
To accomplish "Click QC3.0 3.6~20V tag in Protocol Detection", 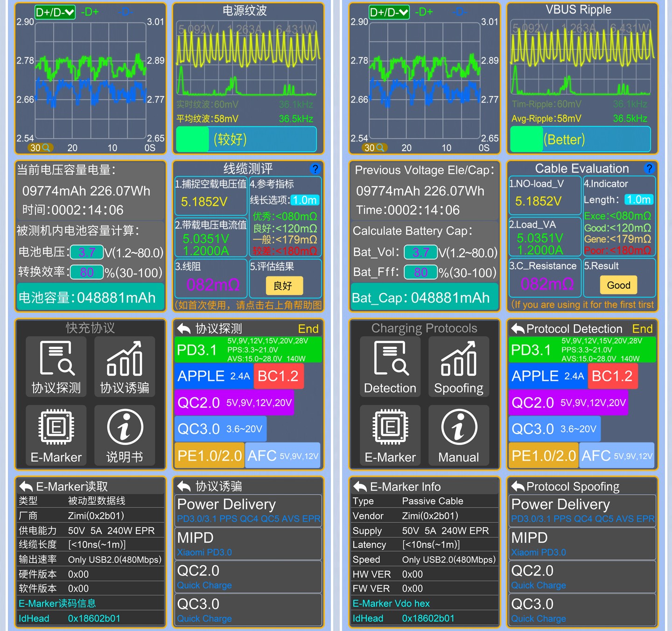I will (554, 429).
